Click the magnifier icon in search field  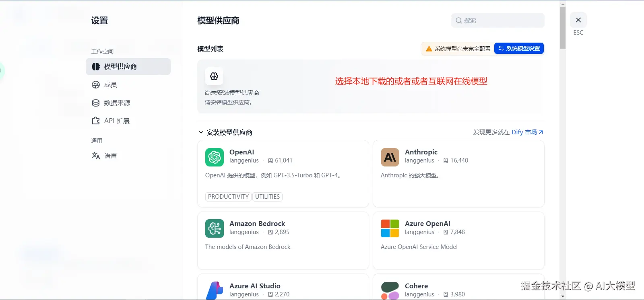(x=458, y=21)
